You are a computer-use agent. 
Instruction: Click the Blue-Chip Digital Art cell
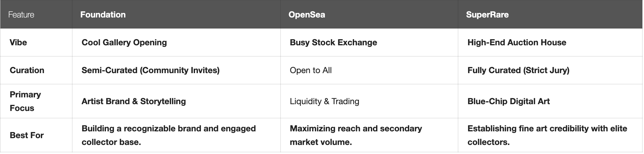tap(509, 101)
